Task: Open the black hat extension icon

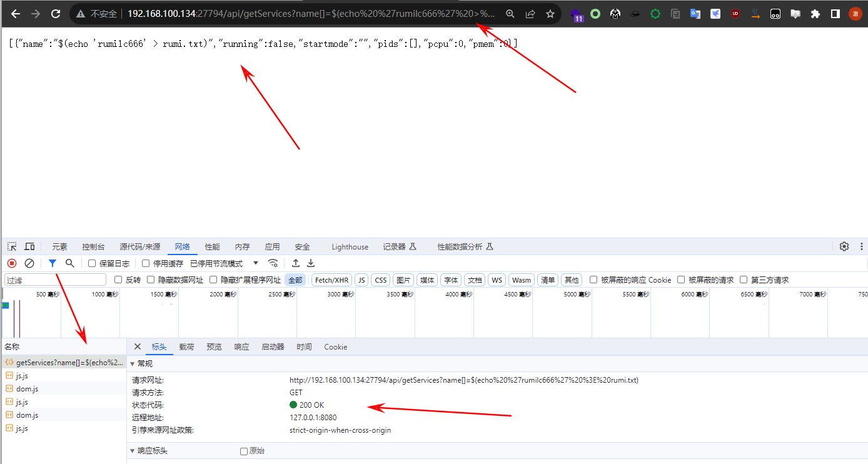Action: tap(635, 13)
